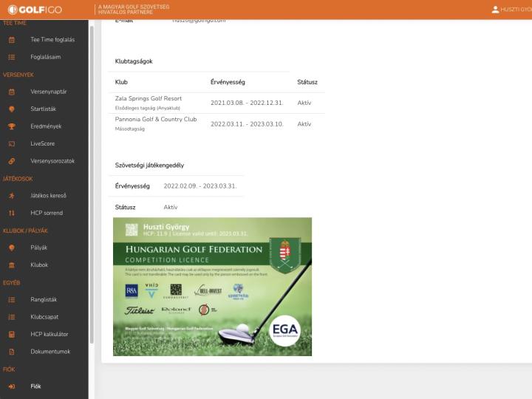This screenshot has width=532, height=399.
Task: Click validity 2022.03.11. - 2023.03.10.
Action: [247, 124]
